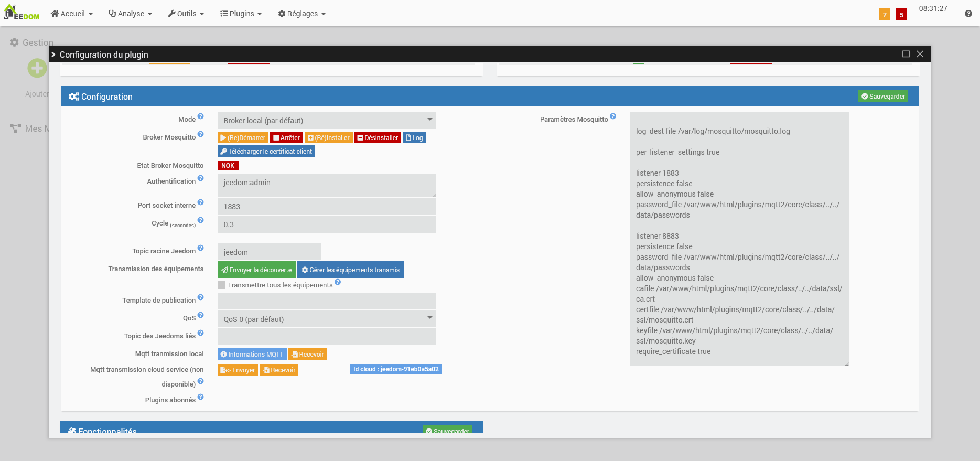
Task: Show help for Authentification field
Action: click(200, 178)
